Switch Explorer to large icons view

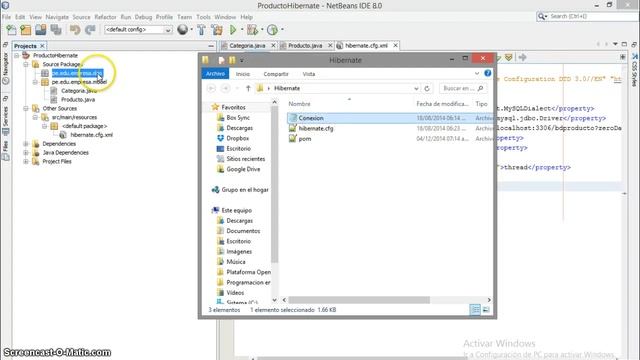click(486, 310)
